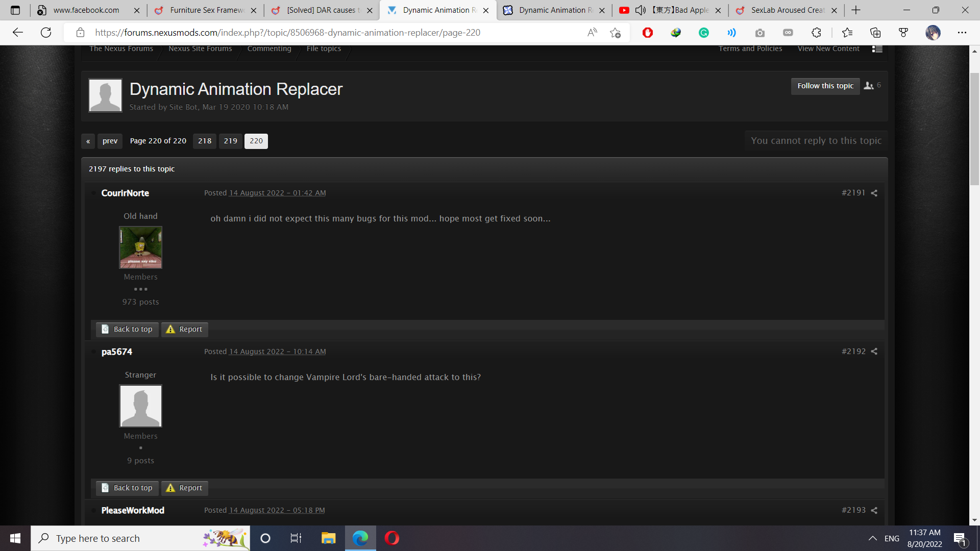Back to top under pa5674's post
This screenshot has height=551, width=980.
127,488
